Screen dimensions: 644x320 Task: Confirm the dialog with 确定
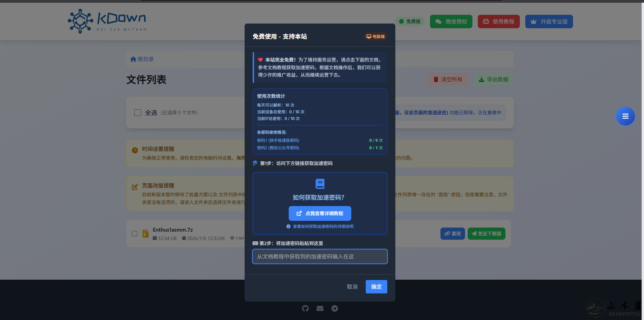tap(376, 286)
